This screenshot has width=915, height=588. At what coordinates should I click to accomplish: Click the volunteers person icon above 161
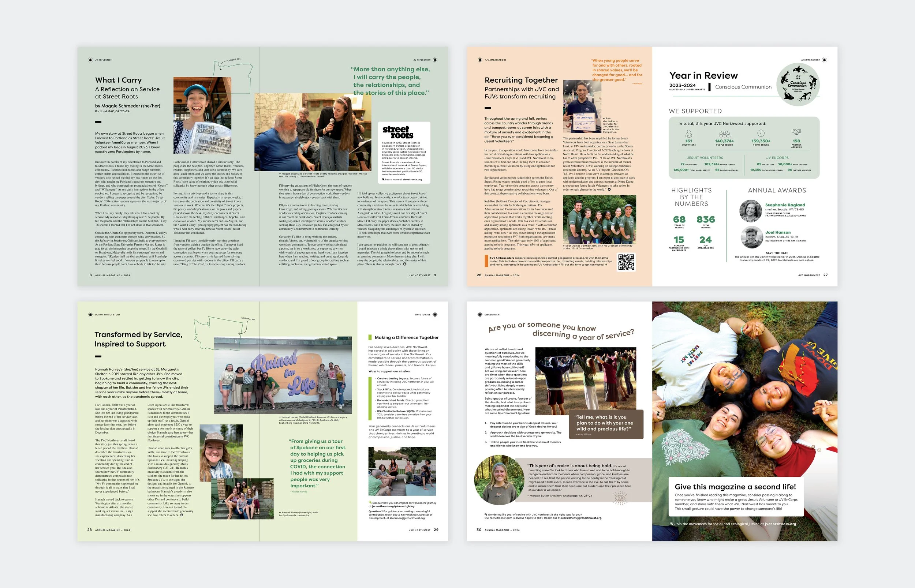[x=688, y=134]
